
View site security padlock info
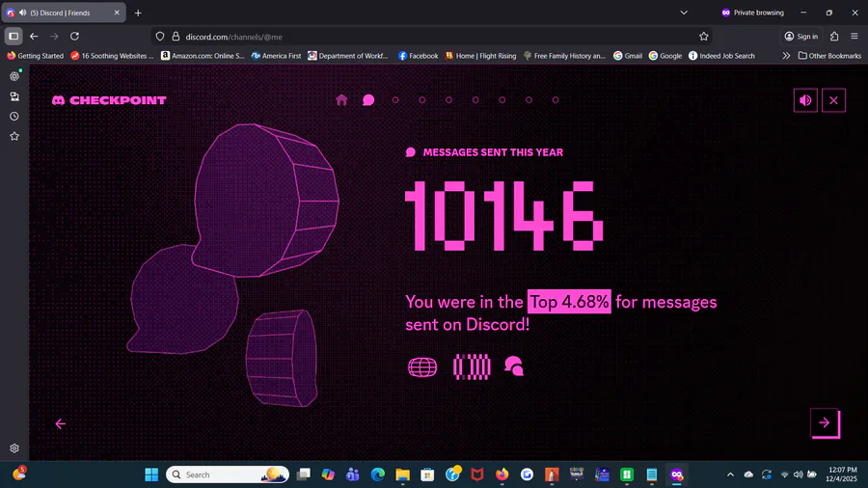pyautogui.click(x=176, y=37)
